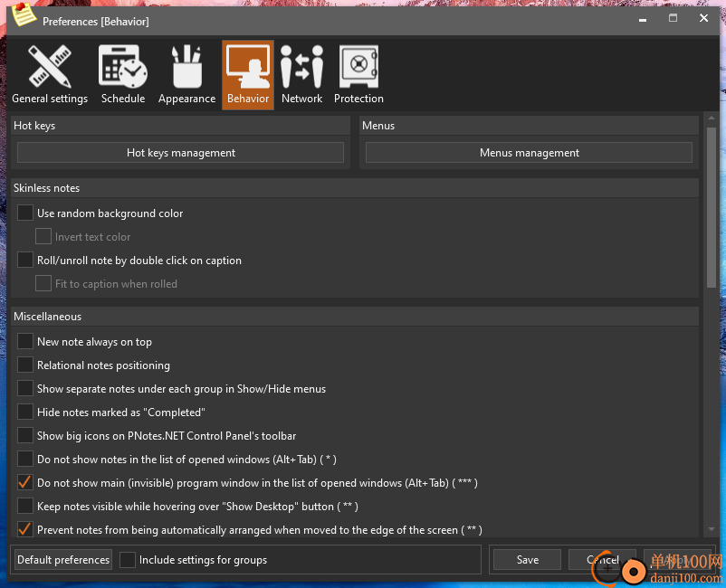Toggle Fit to caption when rolled

tap(43, 283)
